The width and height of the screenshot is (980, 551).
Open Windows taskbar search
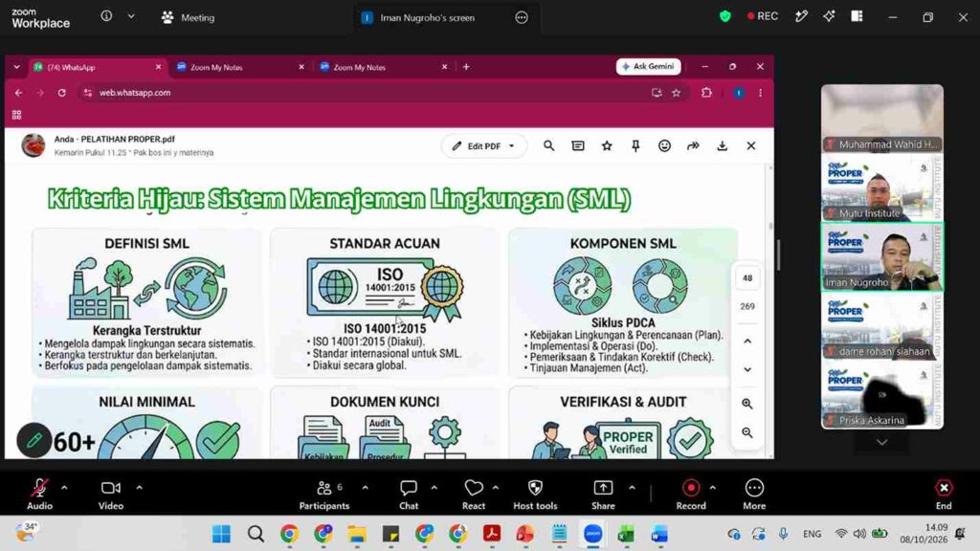tap(256, 534)
